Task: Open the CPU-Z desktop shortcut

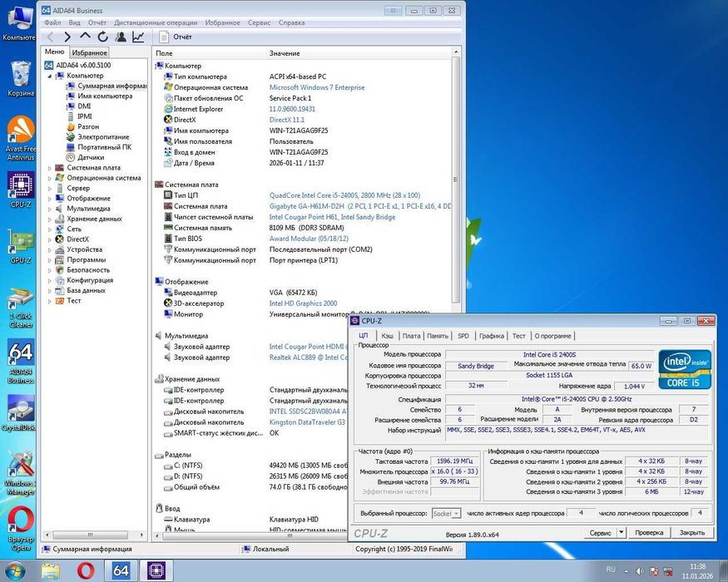Action: (21, 190)
